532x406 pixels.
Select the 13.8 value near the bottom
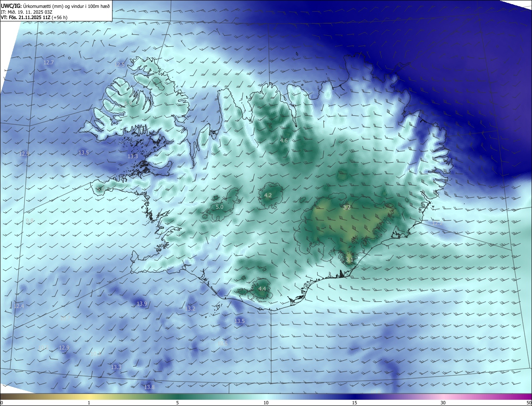click(149, 387)
